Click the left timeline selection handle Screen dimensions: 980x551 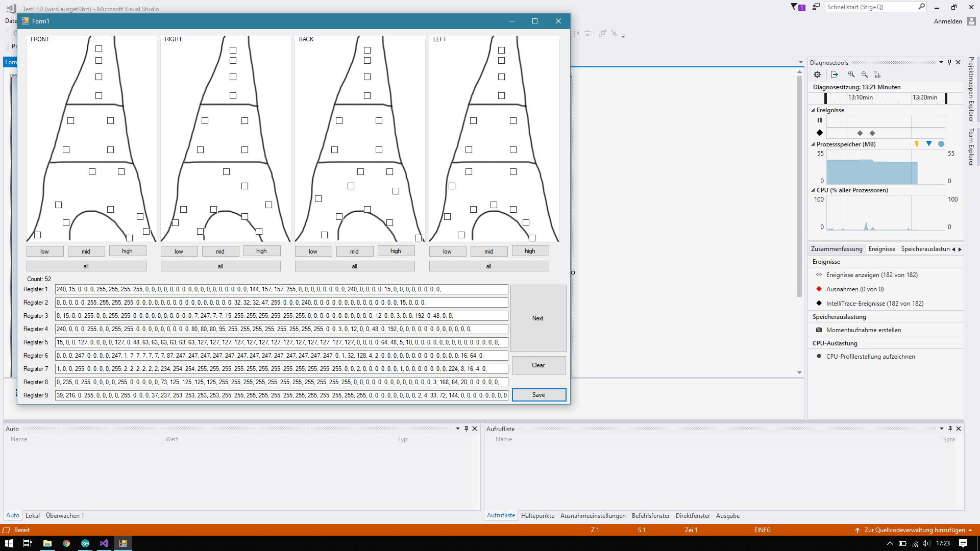825,98
